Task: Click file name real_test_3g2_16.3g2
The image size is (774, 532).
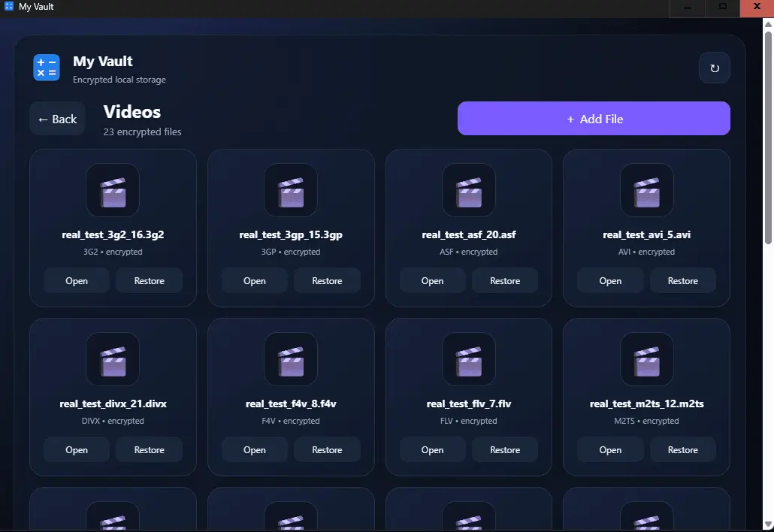Action: (113, 235)
